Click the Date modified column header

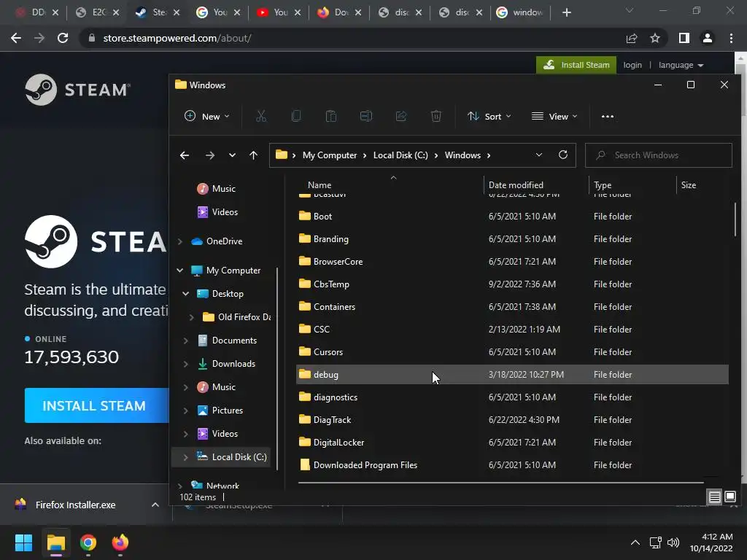[516, 185]
